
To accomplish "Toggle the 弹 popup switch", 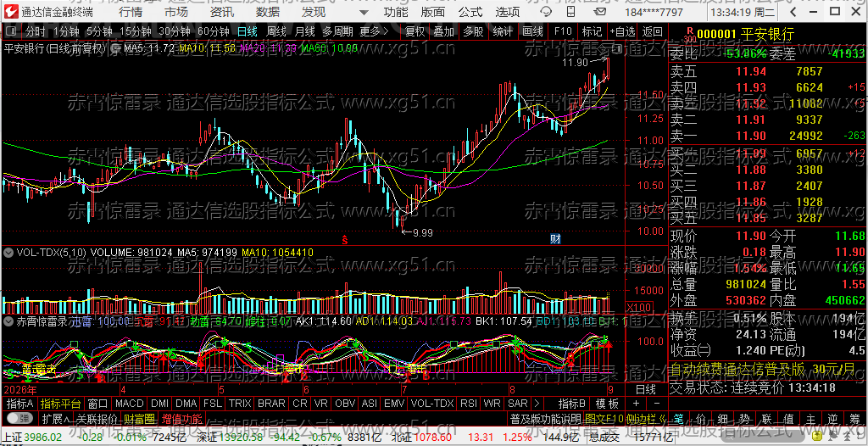I will click(x=20, y=418).
